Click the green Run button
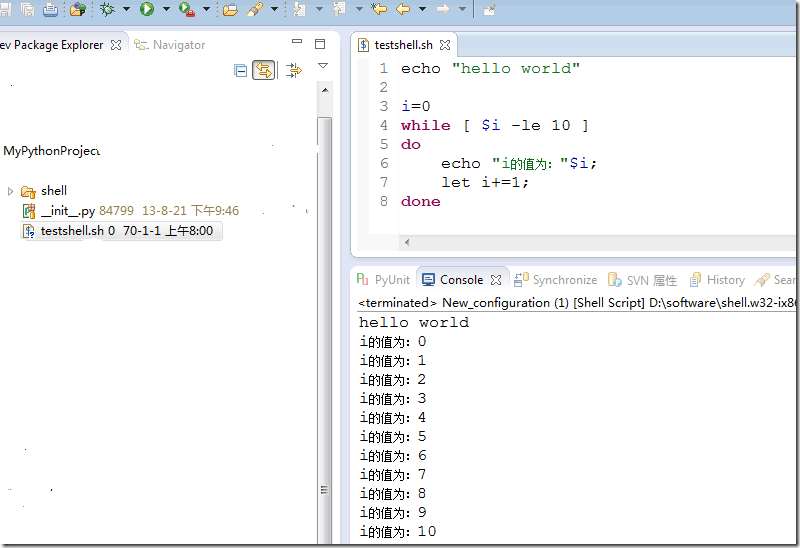This screenshot has width=800, height=548. click(x=147, y=9)
